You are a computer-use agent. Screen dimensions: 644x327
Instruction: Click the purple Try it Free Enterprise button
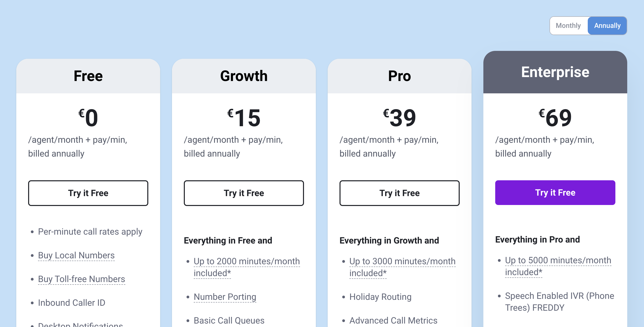(x=555, y=193)
